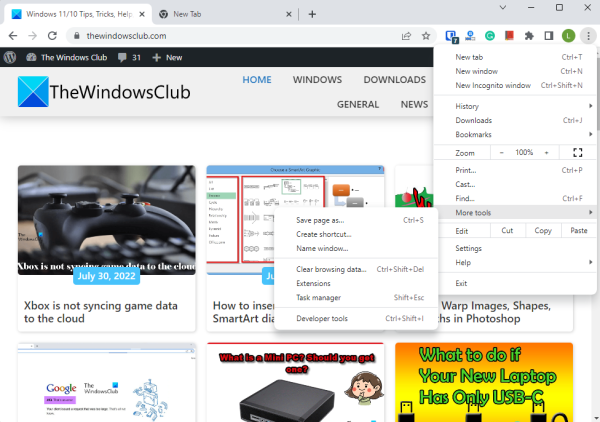The image size is (600, 422).
Task: Choose New window from Chrome menu
Action: pyautogui.click(x=515, y=71)
